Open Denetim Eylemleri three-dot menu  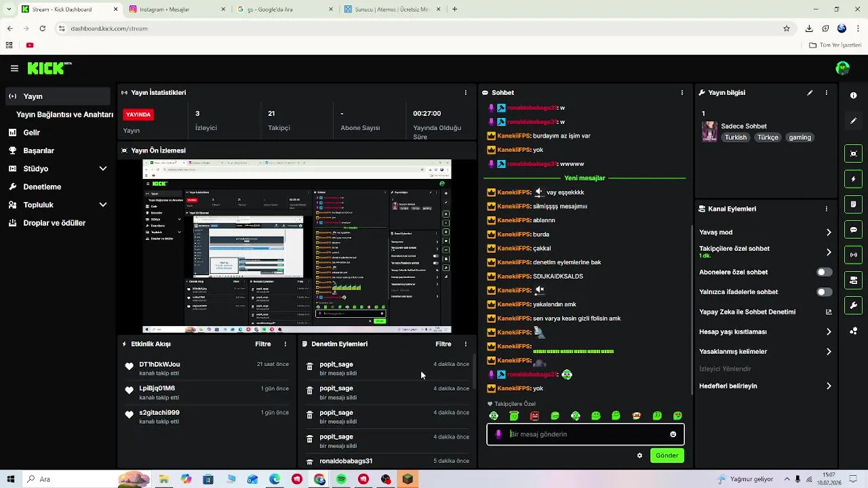pyautogui.click(x=465, y=344)
